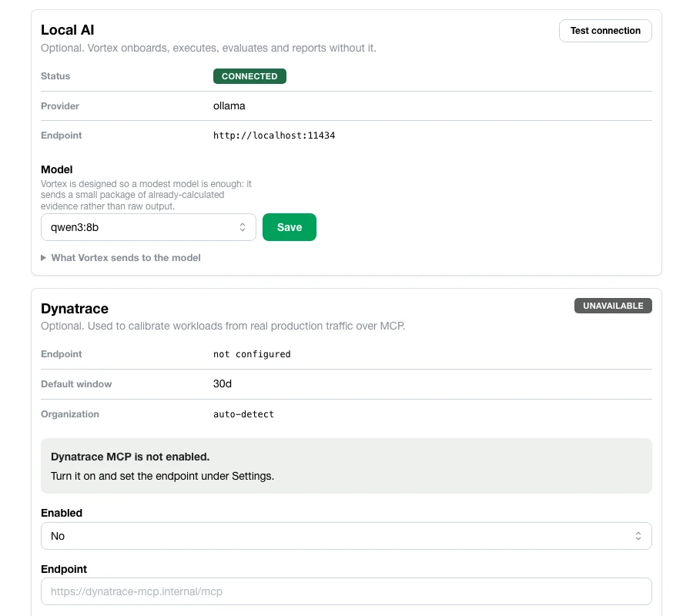
Task: Click the not configured endpoint value
Action: (252, 354)
